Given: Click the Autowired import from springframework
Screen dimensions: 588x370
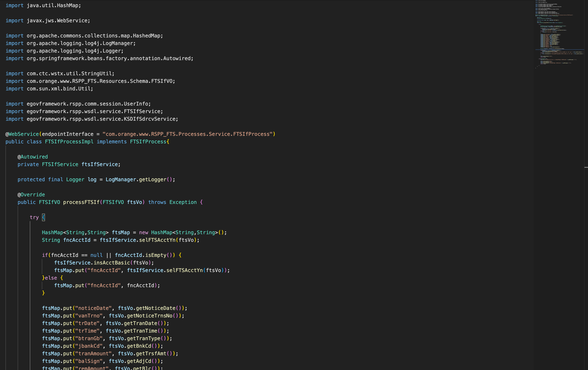Looking at the screenshot, I should click(99, 58).
